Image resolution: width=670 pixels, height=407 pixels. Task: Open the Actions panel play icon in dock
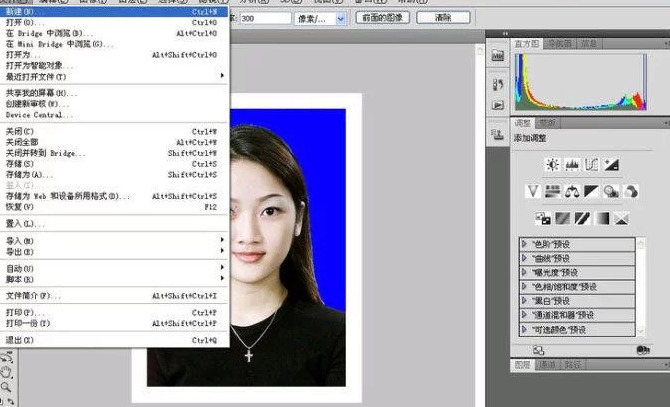498,105
